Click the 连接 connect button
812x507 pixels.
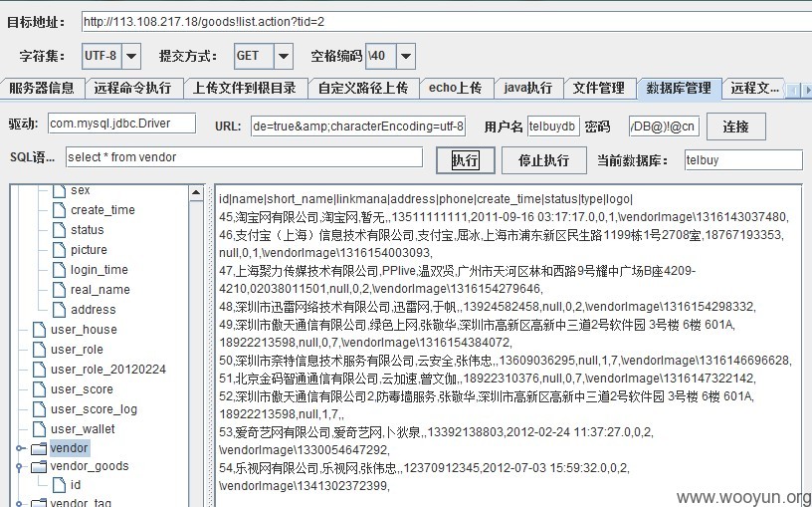point(736,127)
